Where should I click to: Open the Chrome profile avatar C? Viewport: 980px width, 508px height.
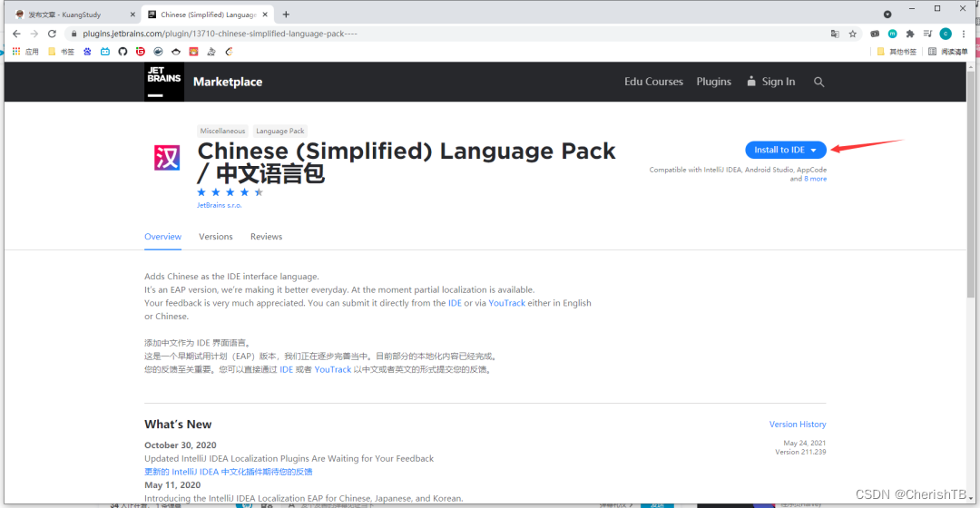pos(946,34)
